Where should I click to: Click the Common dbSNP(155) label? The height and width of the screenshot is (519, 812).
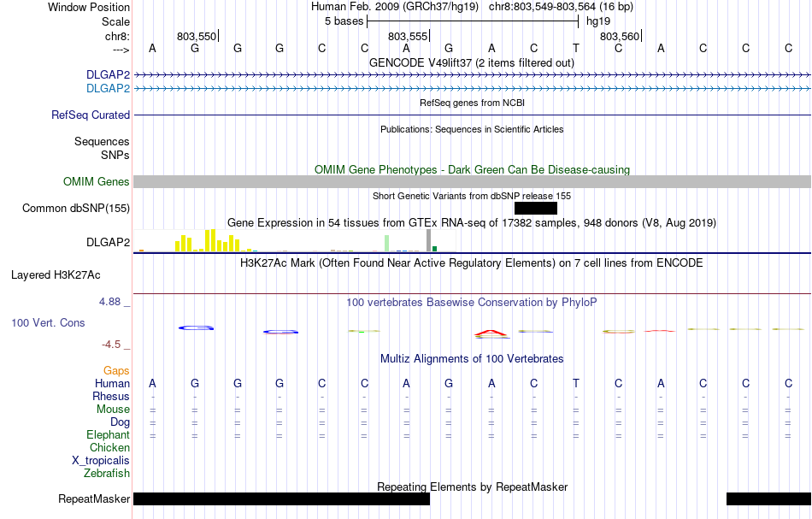[76, 209]
